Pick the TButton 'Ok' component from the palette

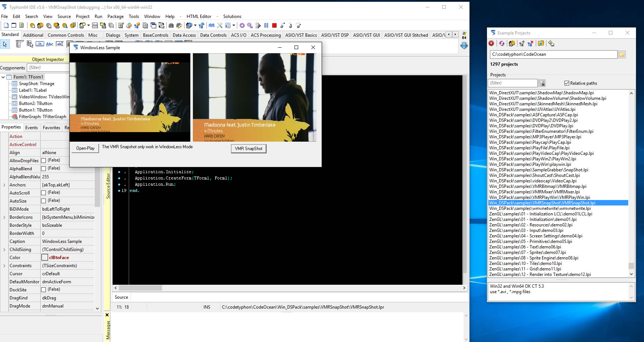point(40,44)
